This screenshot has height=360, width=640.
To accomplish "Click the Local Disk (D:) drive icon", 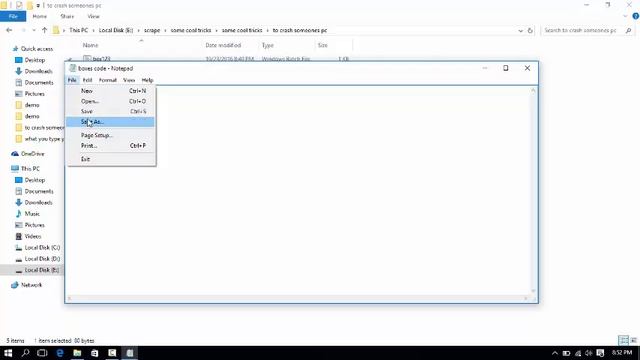I will click(19, 259).
